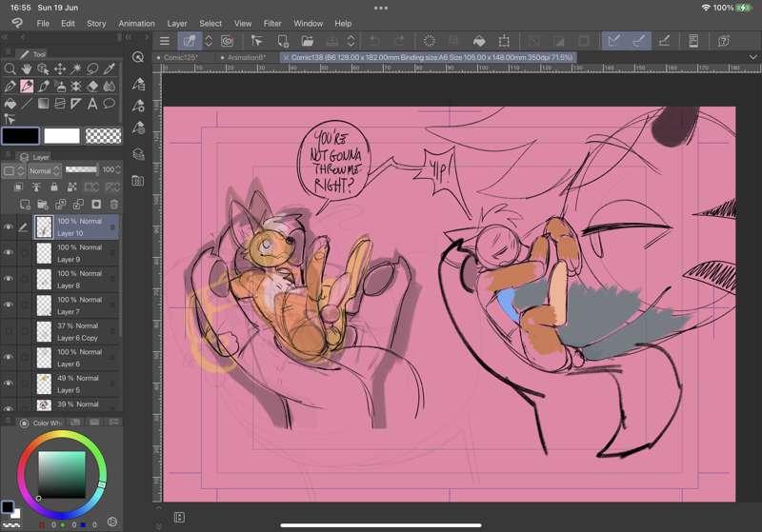This screenshot has height=532, width=762.
Task: Select the Lasso selection tool
Action: tap(92, 69)
